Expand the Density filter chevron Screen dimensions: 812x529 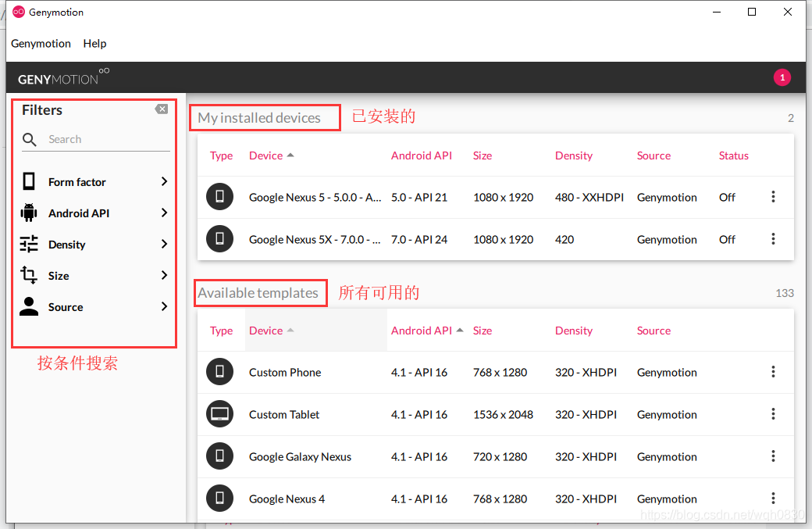[x=164, y=244]
